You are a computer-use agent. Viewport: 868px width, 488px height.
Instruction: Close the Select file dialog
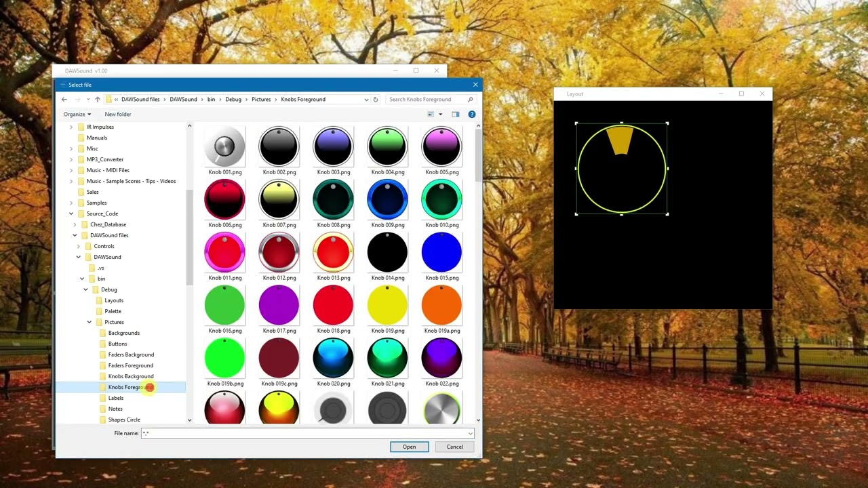click(475, 85)
